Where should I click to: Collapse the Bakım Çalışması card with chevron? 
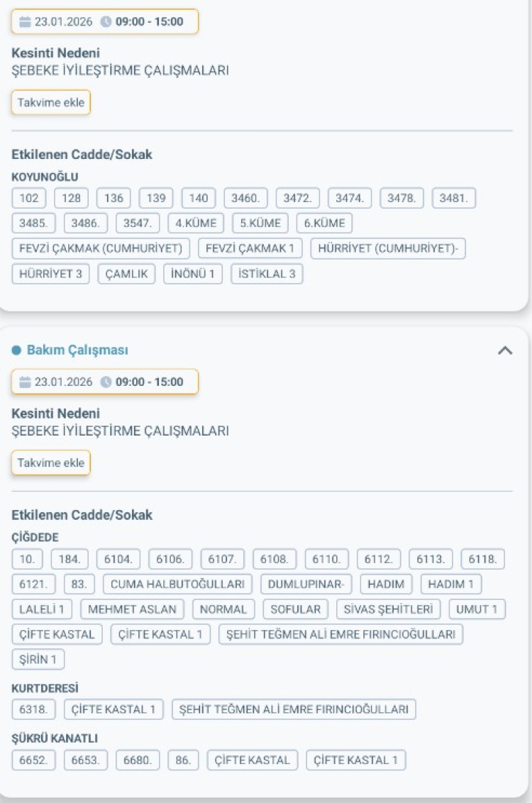tap(505, 350)
